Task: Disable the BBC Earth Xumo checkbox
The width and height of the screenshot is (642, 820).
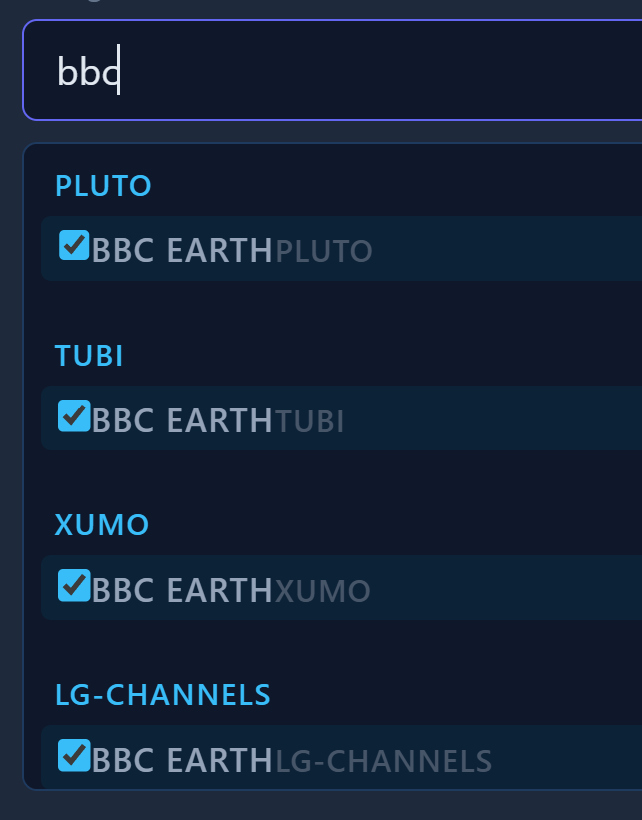Action: 74,585
